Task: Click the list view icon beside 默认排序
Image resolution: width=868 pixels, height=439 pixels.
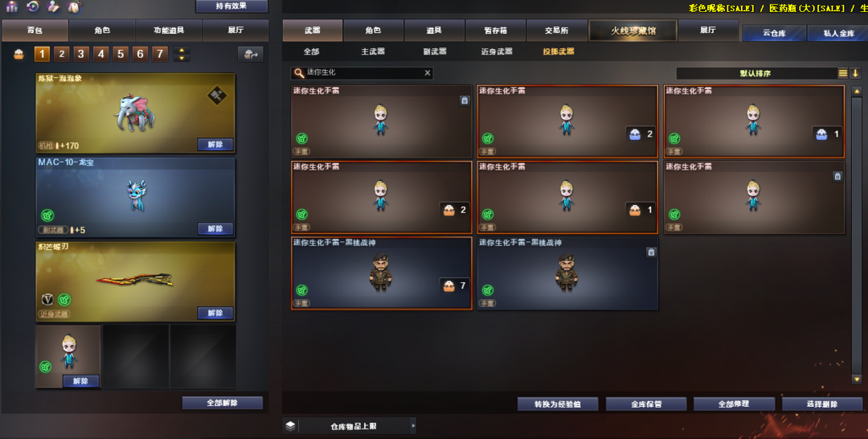Action: (x=842, y=73)
